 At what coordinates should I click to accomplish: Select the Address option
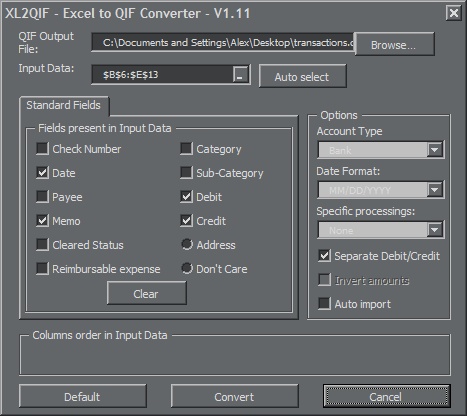(187, 244)
